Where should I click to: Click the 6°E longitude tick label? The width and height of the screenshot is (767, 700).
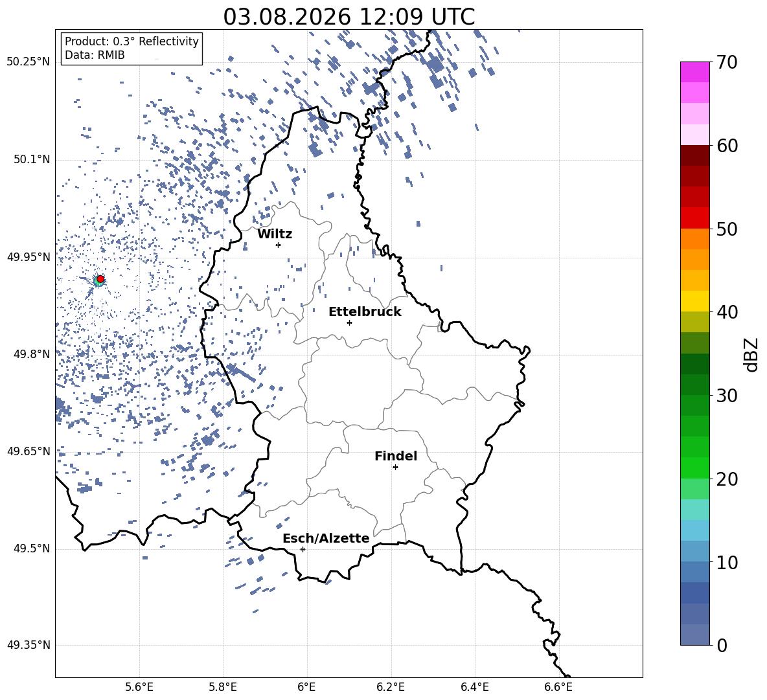click(x=306, y=687)
